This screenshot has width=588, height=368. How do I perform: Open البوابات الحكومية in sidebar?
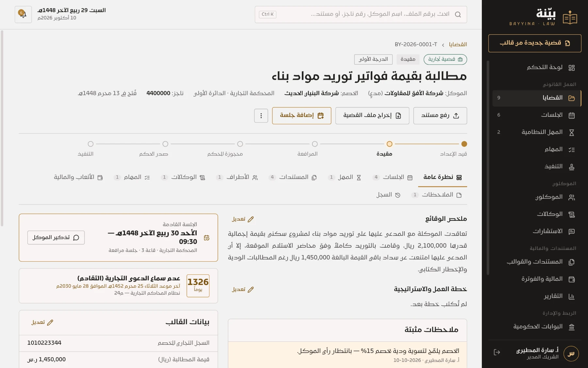coord(537,327)
